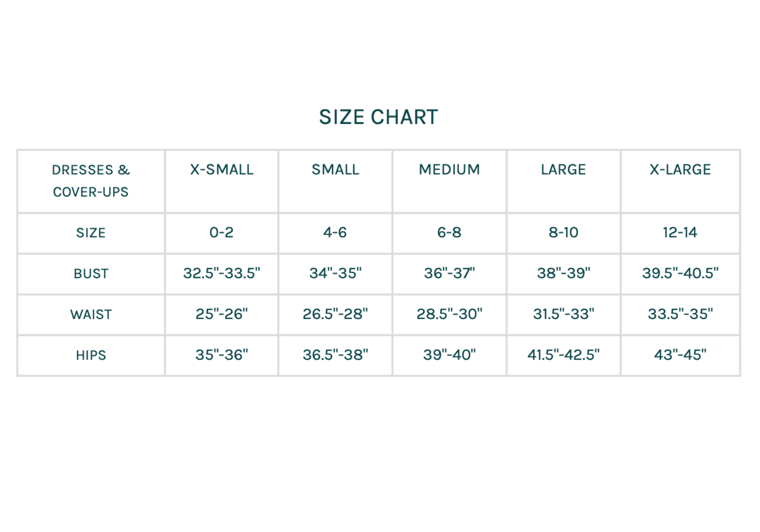Select the 31.5"-33" waist cell
This screenshot has width=760, height=532.
[x=563, y=314]
